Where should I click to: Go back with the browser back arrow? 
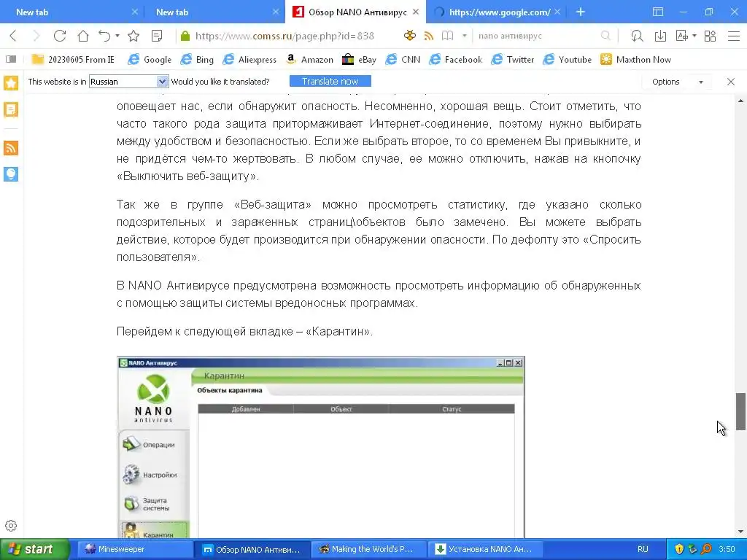click(13, 36)
